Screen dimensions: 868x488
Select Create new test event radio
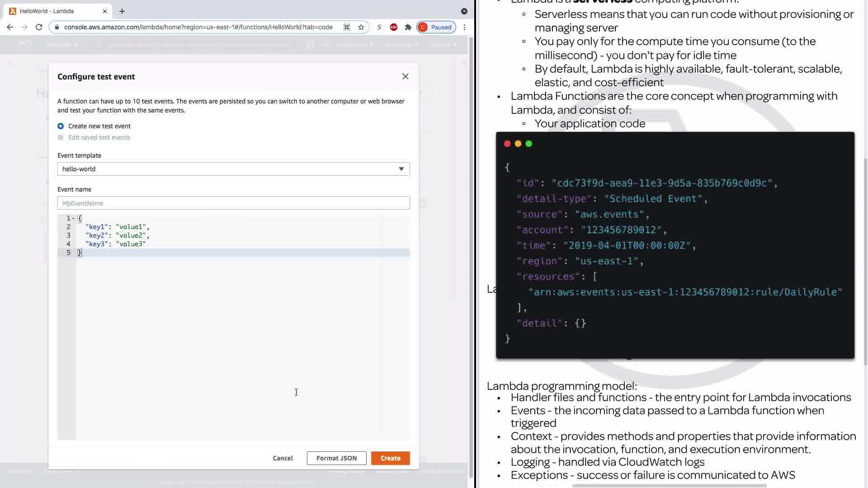pos(61,126)
